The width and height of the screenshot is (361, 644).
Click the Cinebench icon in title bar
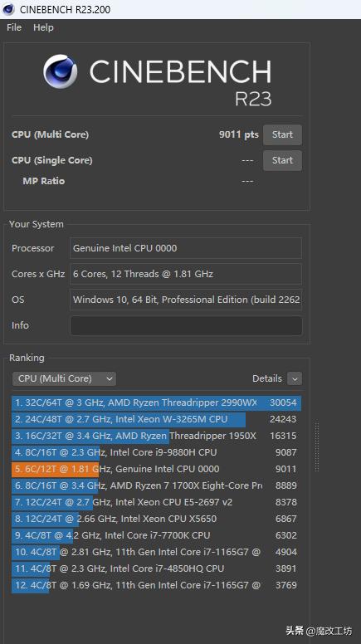point(8,9)
